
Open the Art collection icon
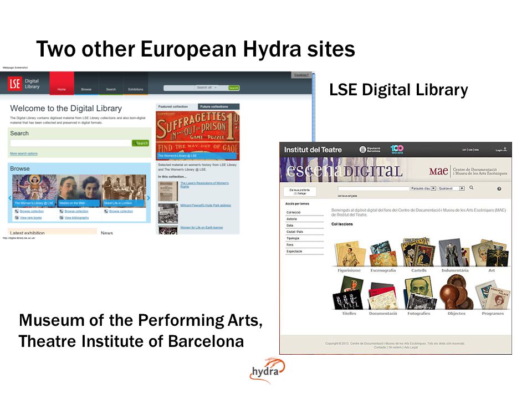490,253
